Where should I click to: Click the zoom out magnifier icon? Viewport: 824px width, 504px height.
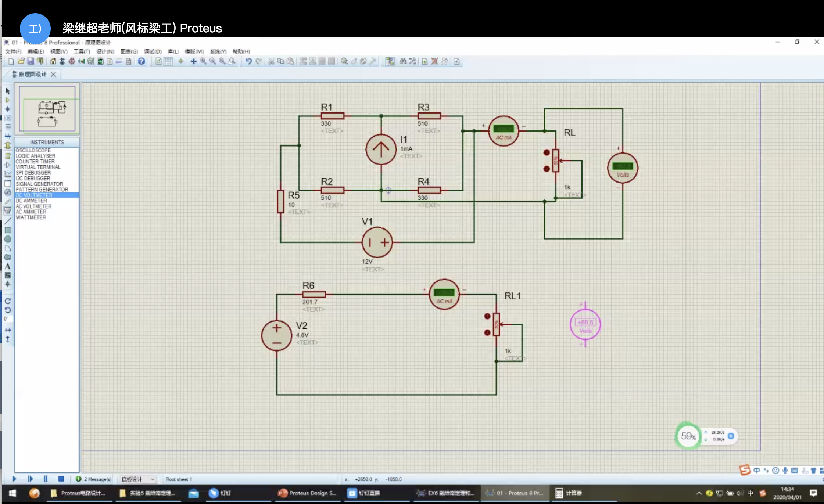coord(212,61)
